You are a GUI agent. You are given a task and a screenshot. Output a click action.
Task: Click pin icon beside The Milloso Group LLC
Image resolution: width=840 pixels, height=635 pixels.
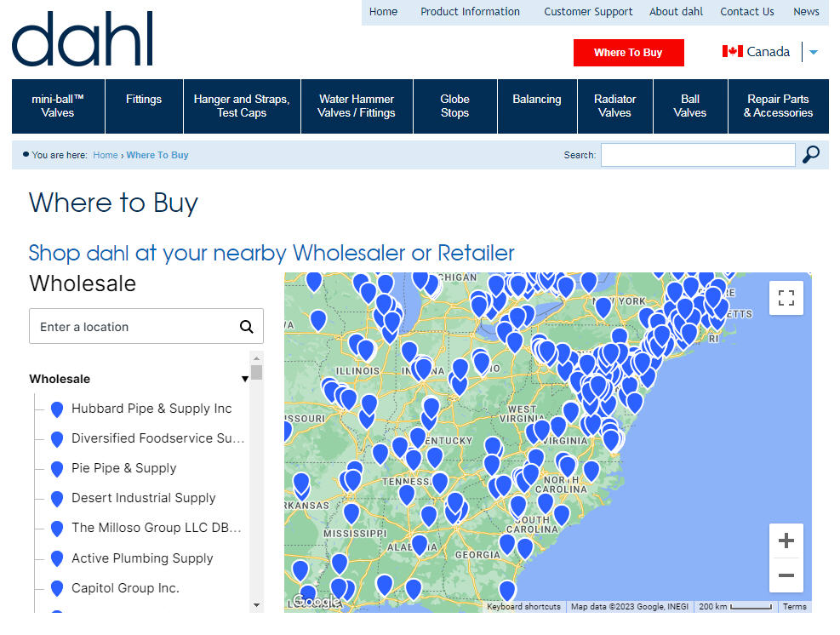click(x=57, y=529)
